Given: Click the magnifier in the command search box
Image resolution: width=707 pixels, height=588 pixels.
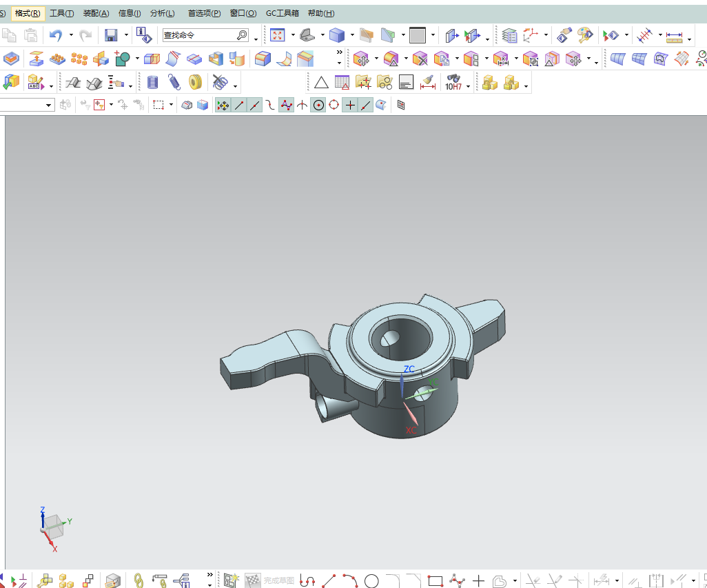Looking at the screenshot, I should 242,35.
